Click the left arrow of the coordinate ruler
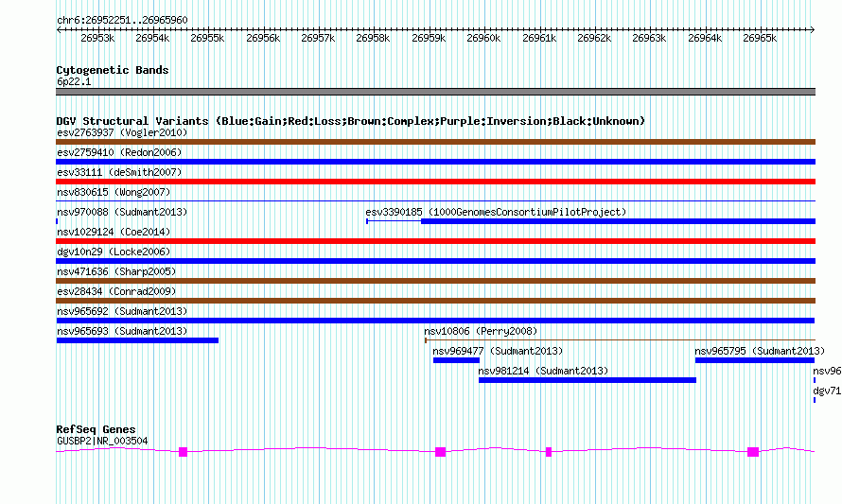842x504 pixels. [59, 30]
